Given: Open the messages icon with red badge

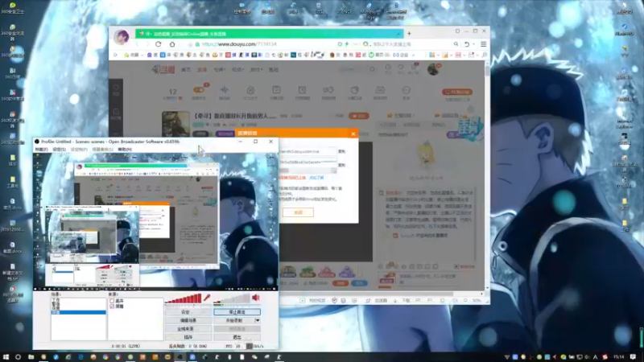Looking at the screenshot, I should pos(414,68).
